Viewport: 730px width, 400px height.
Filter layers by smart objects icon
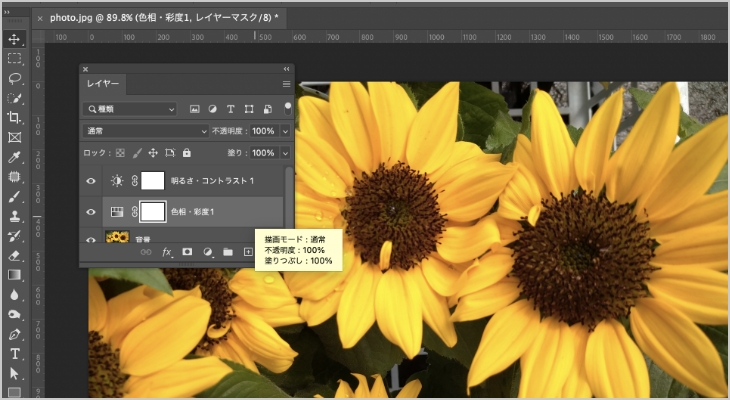(268, 109)
